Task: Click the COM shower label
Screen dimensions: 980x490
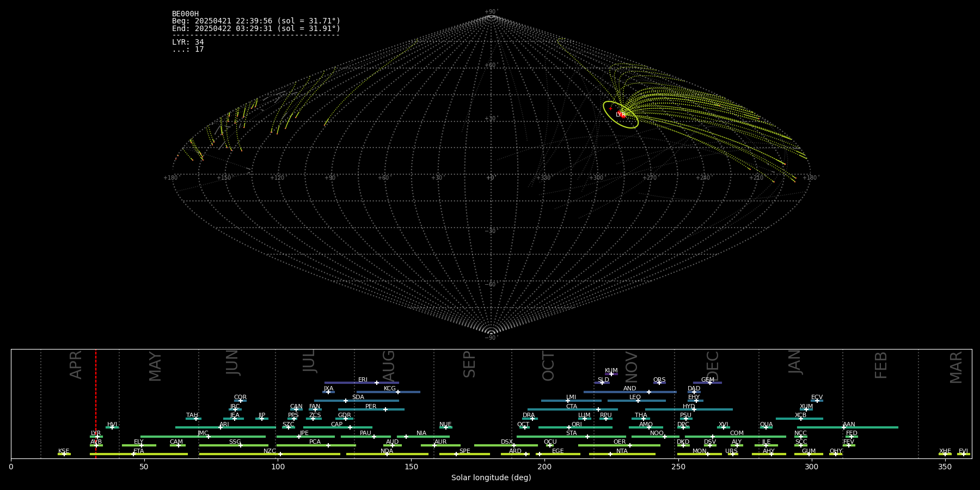Action: click(x=737, y=433)
